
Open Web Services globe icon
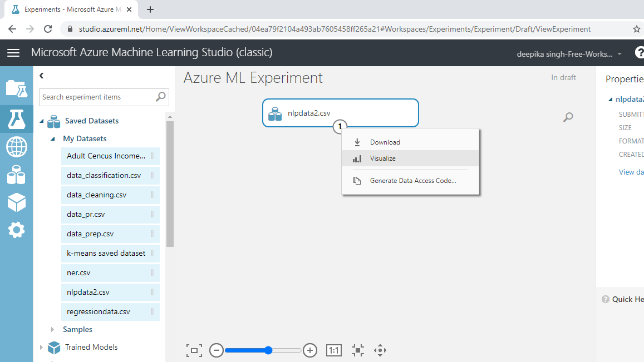(17, 147)
